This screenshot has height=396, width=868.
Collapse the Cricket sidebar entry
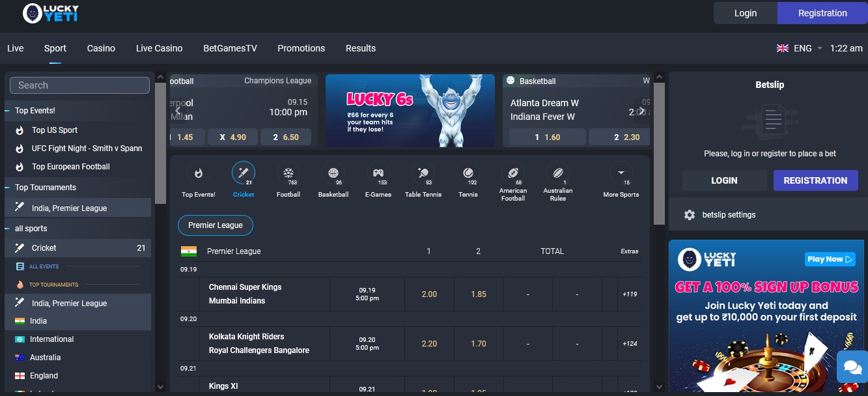[x=78, y=248]
